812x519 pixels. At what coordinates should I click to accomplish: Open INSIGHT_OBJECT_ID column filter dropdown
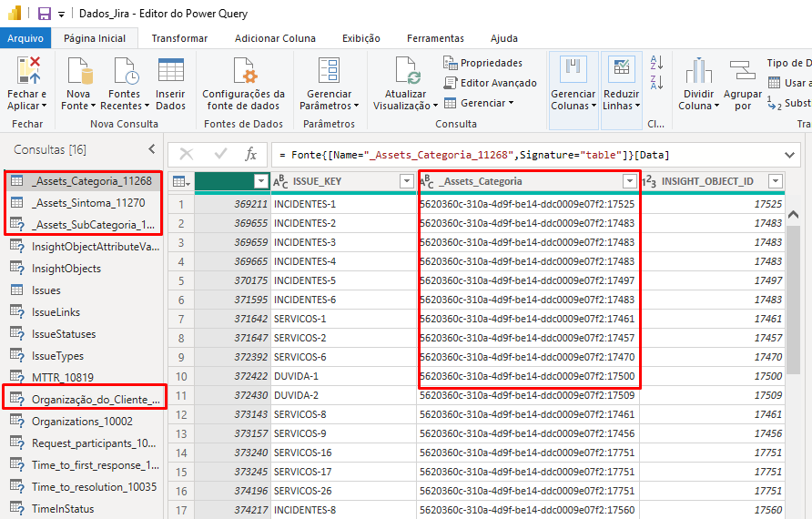click(776, 181)
